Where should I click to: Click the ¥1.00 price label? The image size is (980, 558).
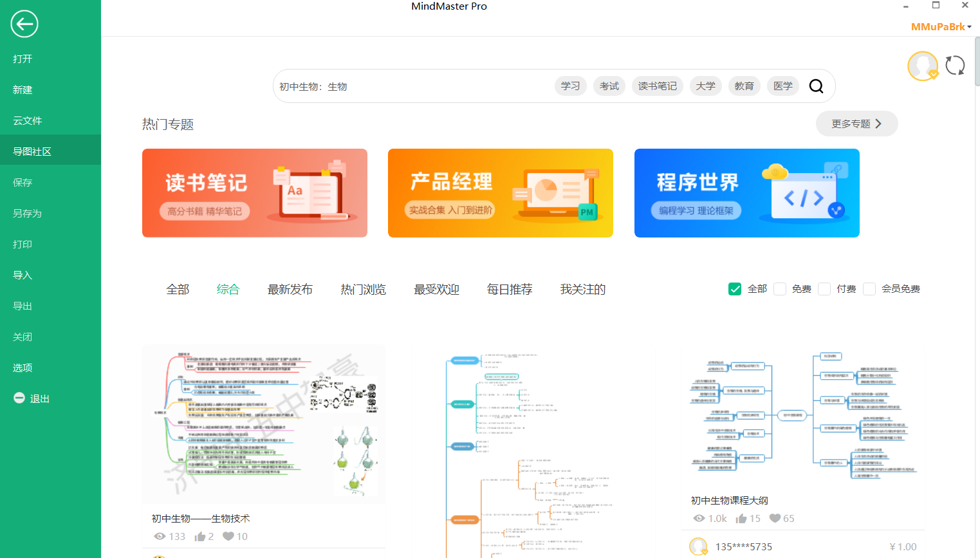click(x=903, y=546)
